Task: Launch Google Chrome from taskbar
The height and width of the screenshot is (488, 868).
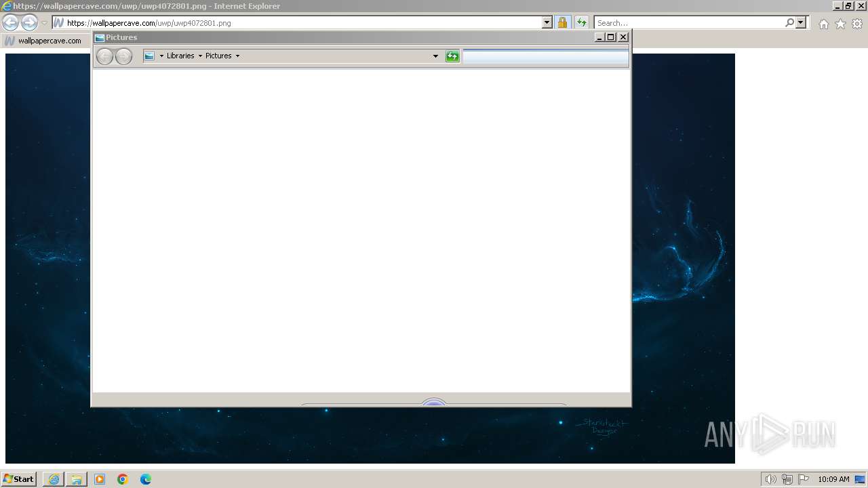Action: (123, 479)
